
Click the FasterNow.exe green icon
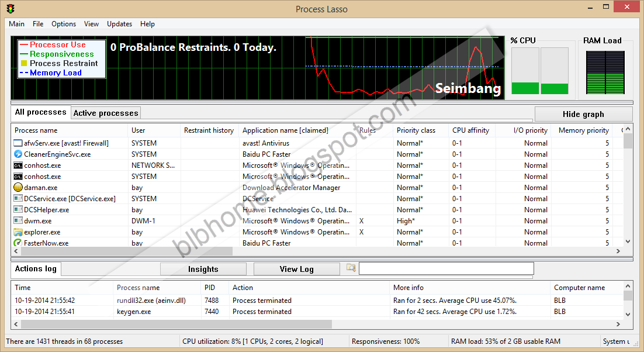pyautogui.click(x=18, y=243)
